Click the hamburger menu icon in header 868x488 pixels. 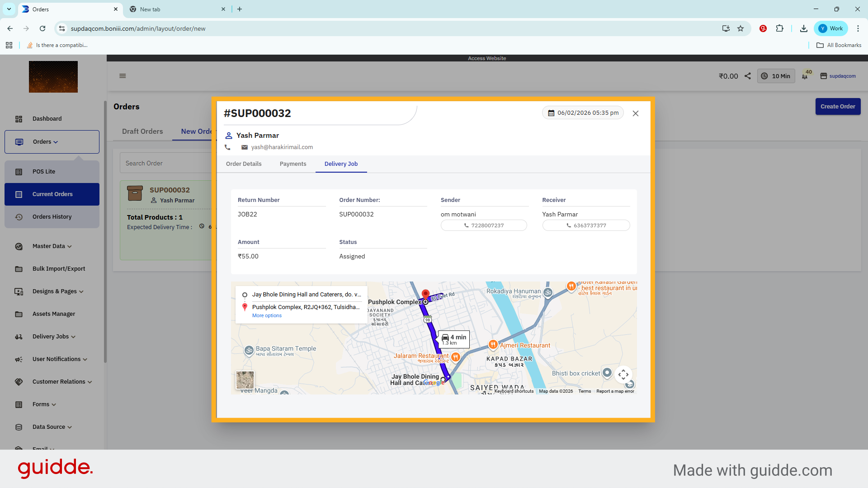coord(123,76)
